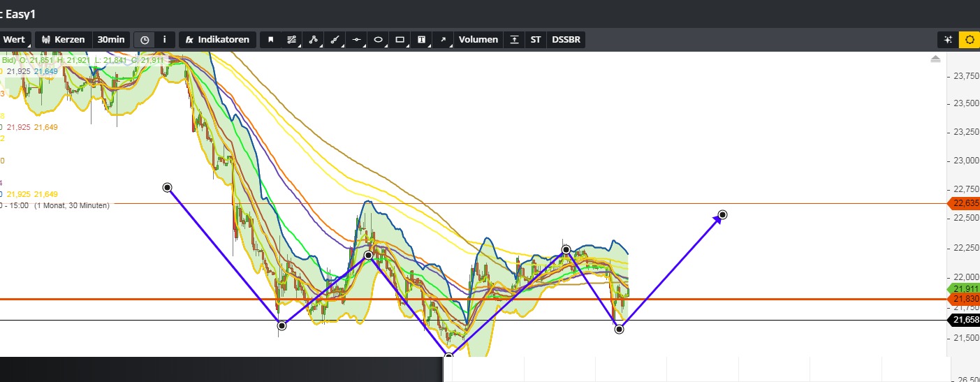Select the horizontal line tool
This screenshot has width=980, height=382.
(357, 40)
